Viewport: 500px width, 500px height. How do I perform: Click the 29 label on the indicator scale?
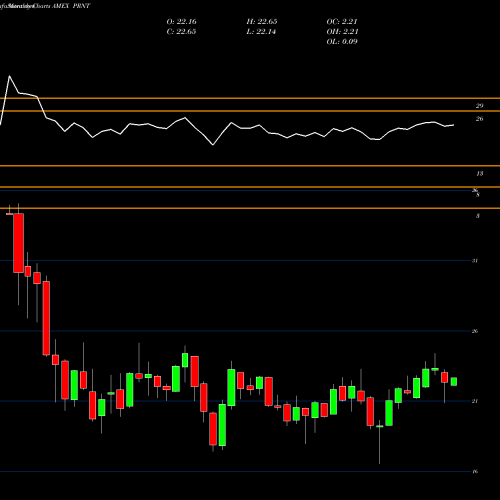479,106
